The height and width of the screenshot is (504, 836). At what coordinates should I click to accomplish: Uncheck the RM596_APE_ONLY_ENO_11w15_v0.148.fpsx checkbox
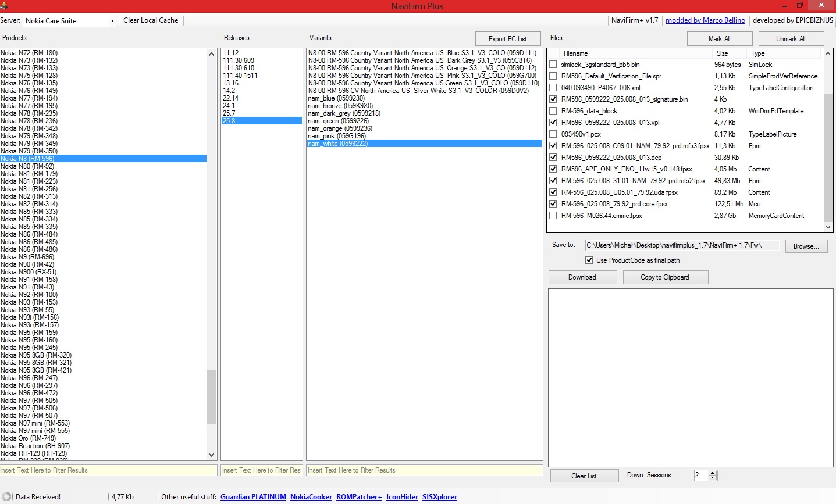click(553, 169)
